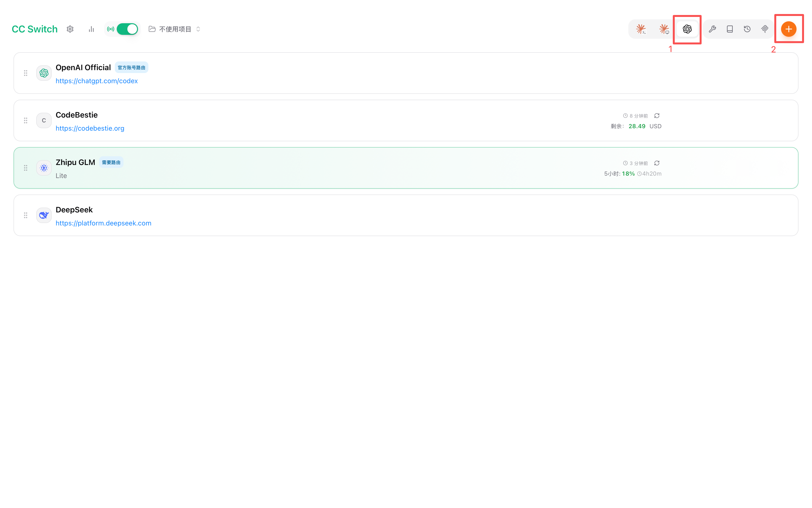
Task: Click the USD currency label
Action: point(655,126)
